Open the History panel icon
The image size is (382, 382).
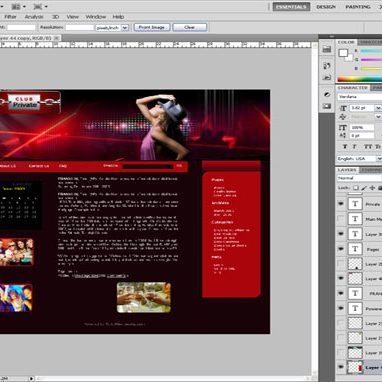coord(327,66)
